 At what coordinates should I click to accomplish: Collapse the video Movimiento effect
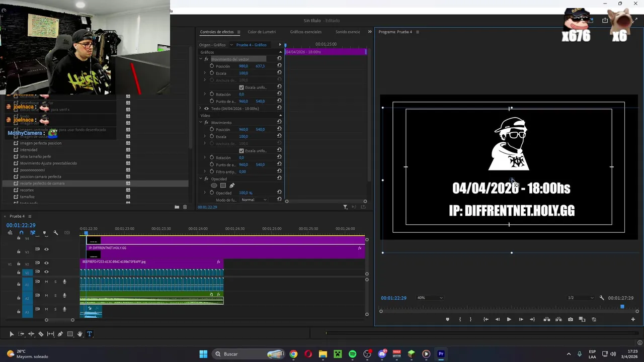[x=201, y=123]
